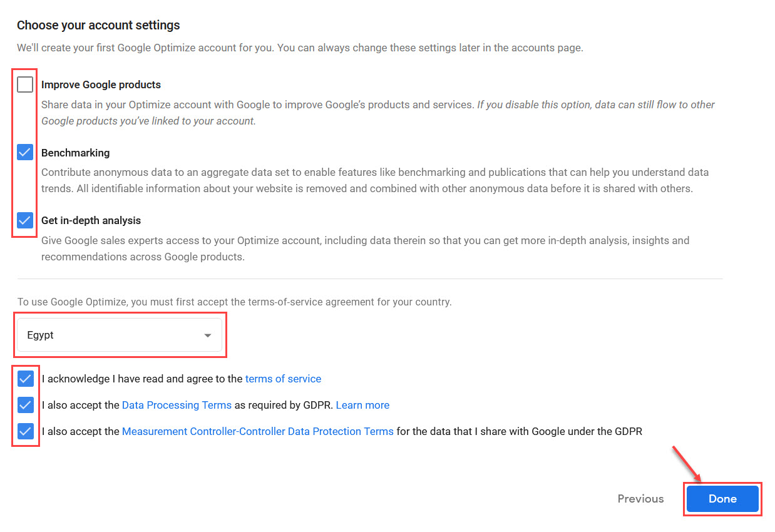The width and height of the screenshot is (775, 532).
Task: Click the Get in-depth analysis label
Action: tap(91, 220)
